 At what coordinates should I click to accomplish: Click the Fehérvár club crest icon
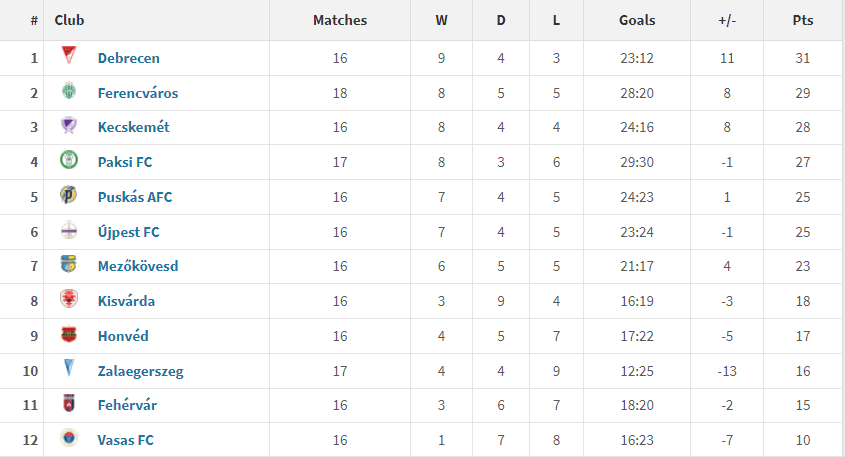pos(69,403)
